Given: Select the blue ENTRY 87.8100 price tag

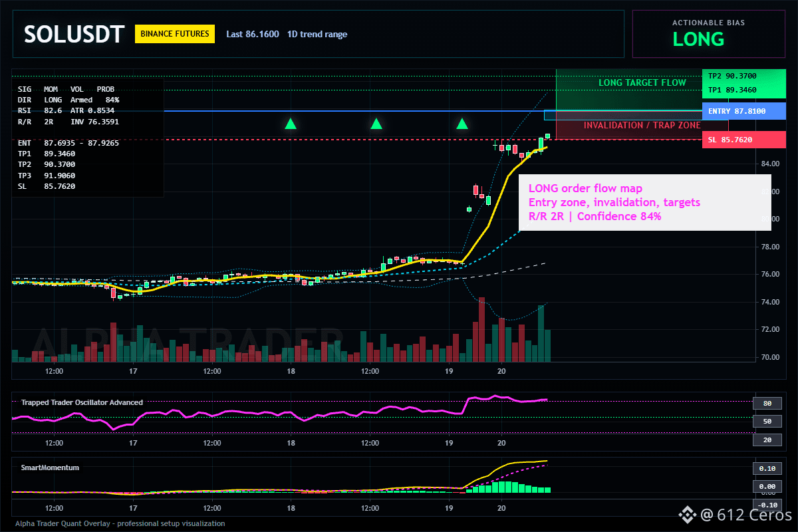Looking at the screenshot, I should [743, 111].
